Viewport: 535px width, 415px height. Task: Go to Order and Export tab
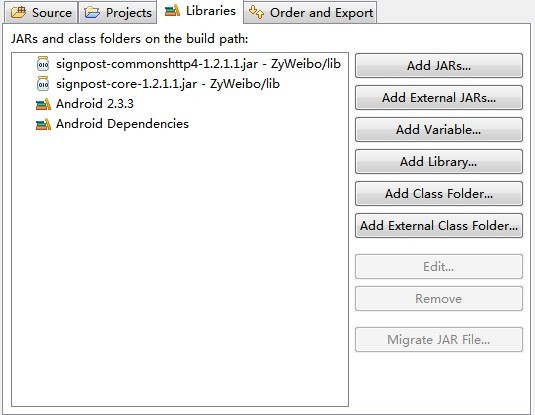310,13
